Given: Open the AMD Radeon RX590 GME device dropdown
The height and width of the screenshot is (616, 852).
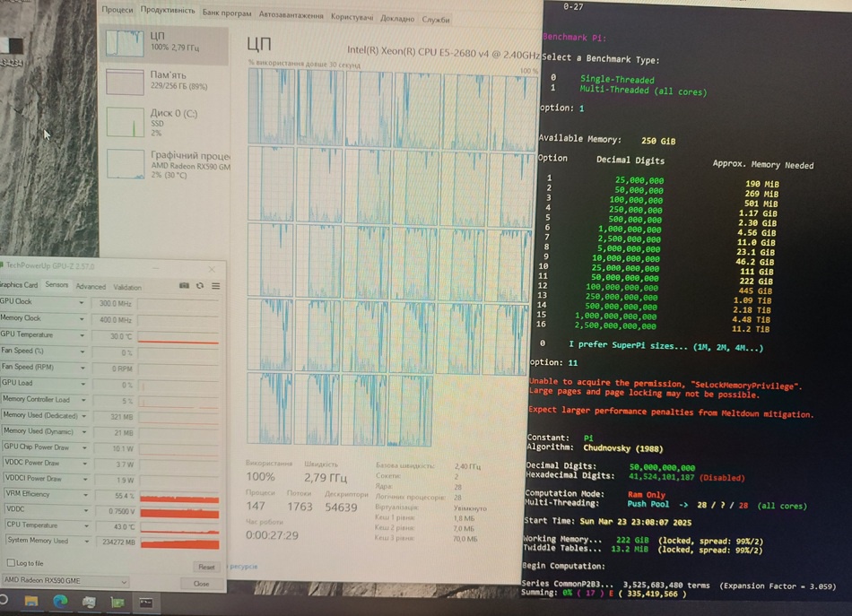Looking at the screenshot, I should tap(123, 582).
